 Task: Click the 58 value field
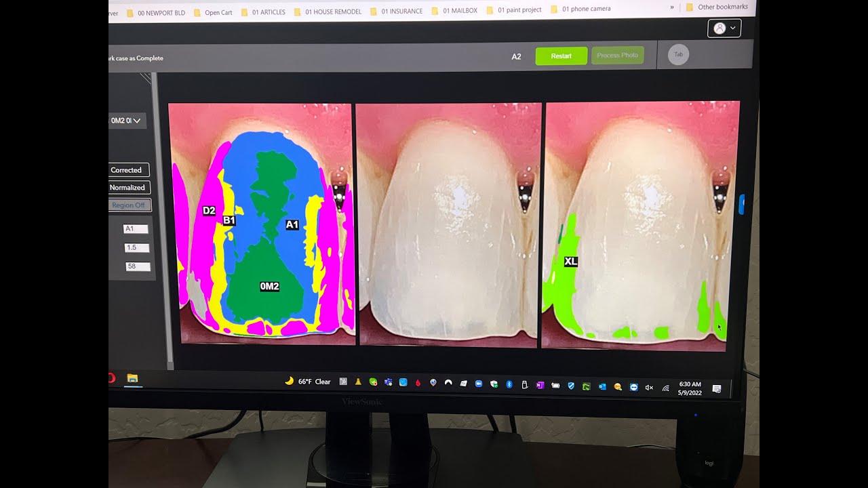point(138,266)
